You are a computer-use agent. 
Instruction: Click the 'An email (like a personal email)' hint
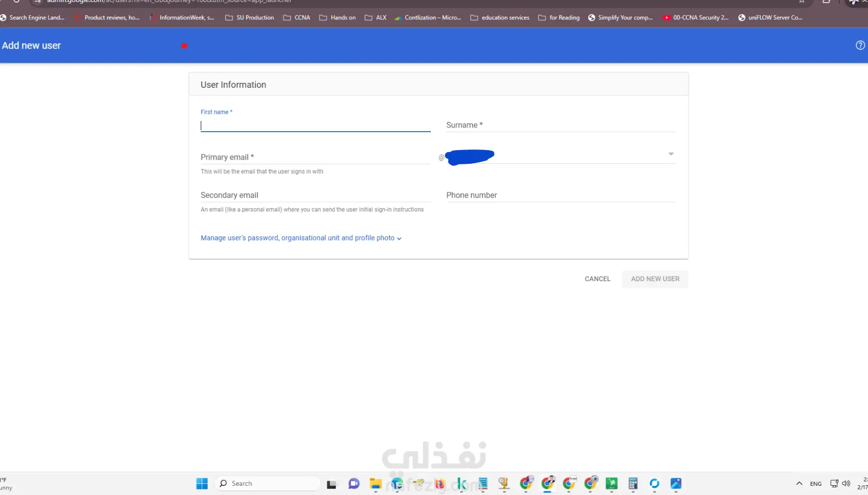click(312, 210)
